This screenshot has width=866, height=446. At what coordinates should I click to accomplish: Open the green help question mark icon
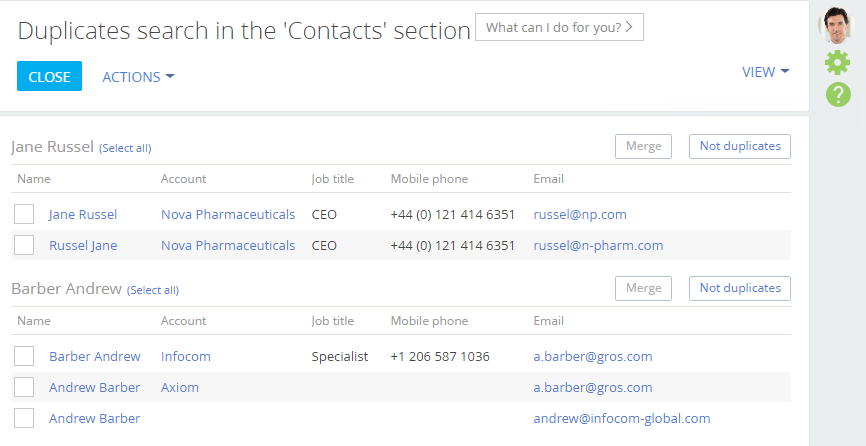coord(838,94)
